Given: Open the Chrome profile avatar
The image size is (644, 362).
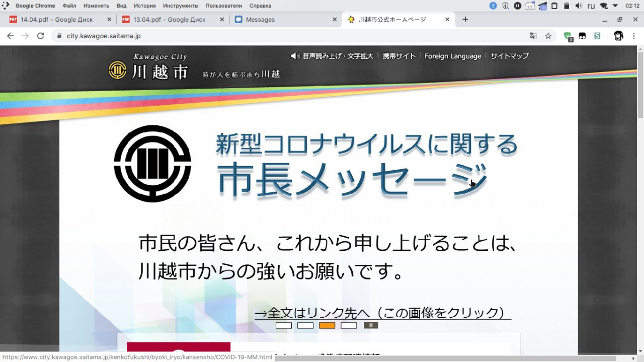Looking at the screenshot, I should pyautogui.click(x=618, y=36).
